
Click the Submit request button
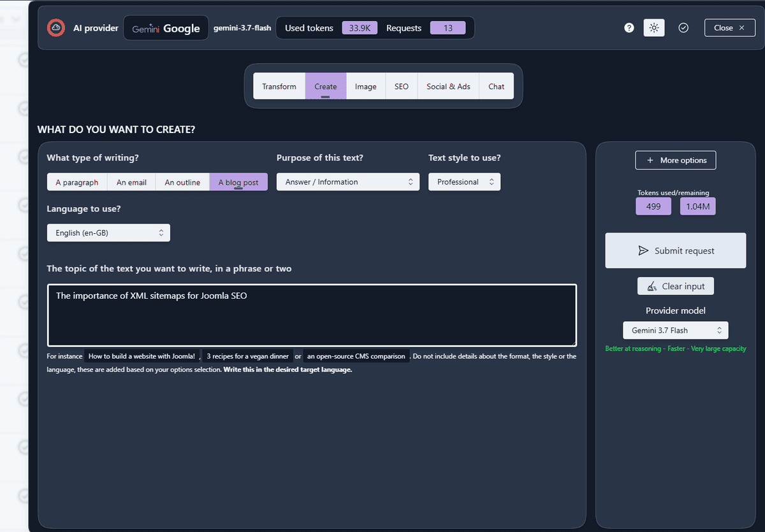coord(676,250)
